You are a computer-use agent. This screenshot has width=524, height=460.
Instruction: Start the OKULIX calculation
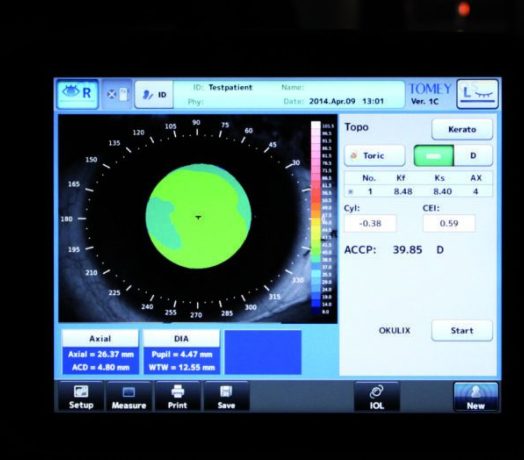462,331
